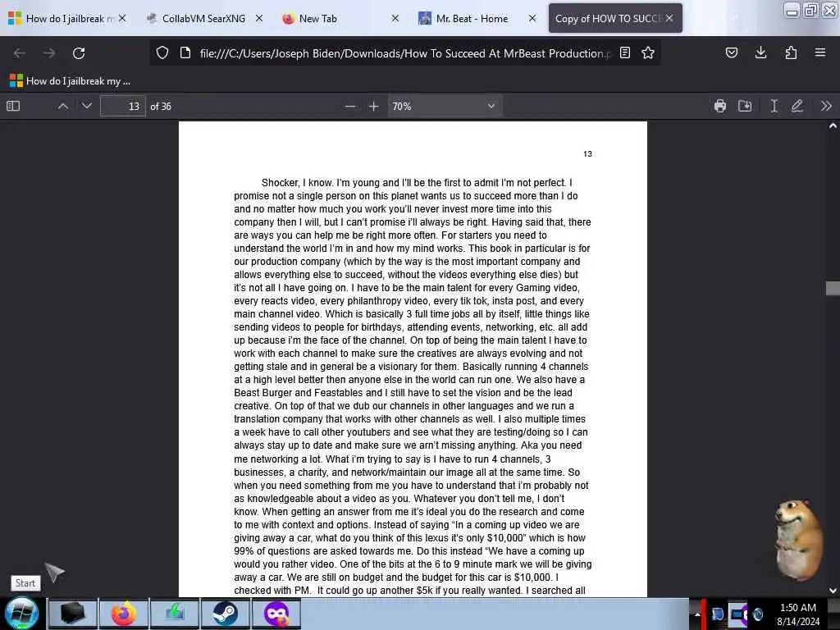Open the Pocket save icon
Viewport: 840px width, 630px height.
click(731, 52)
